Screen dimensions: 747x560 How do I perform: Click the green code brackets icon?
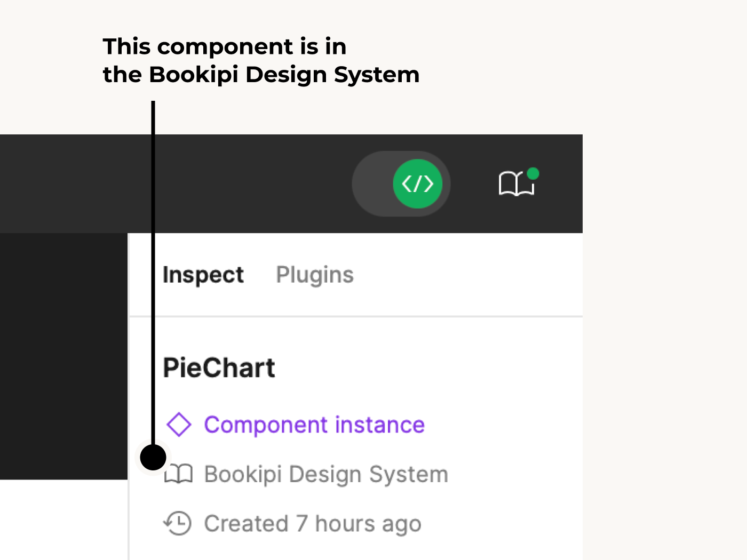(417, 184)
